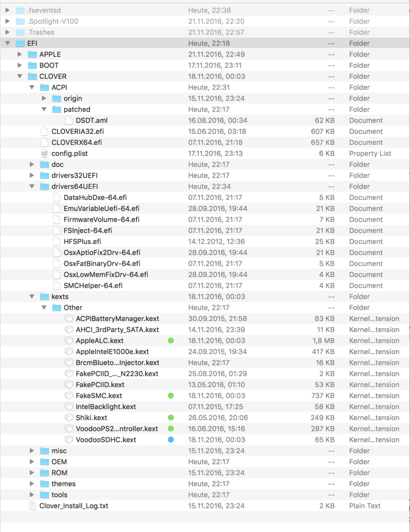The image size is (410, 532).
Task: Click the Shiki.kext shield icon
Action: 69,418
